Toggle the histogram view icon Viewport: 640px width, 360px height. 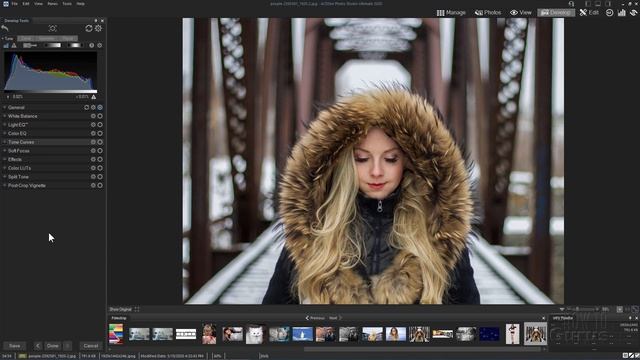(6, 45)
